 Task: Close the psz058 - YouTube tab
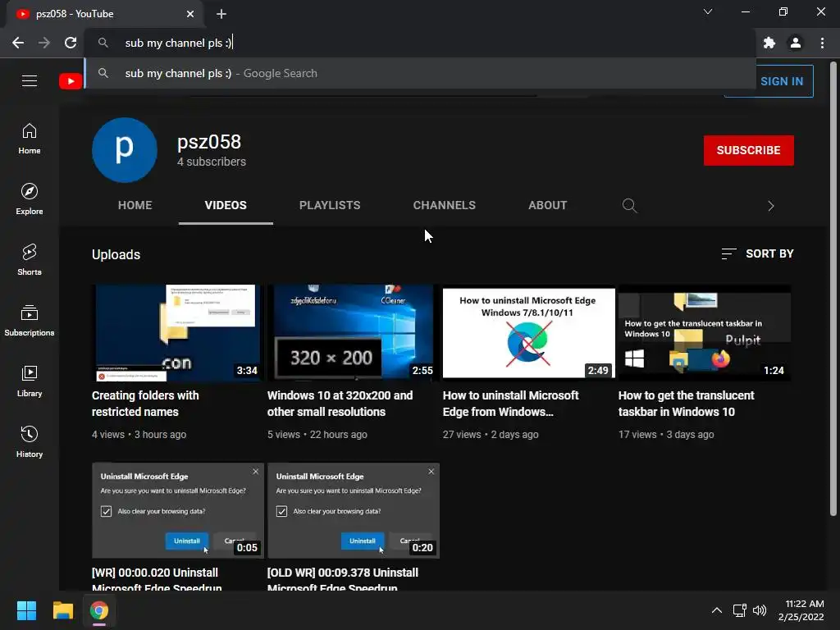click(x=190, y=14)
